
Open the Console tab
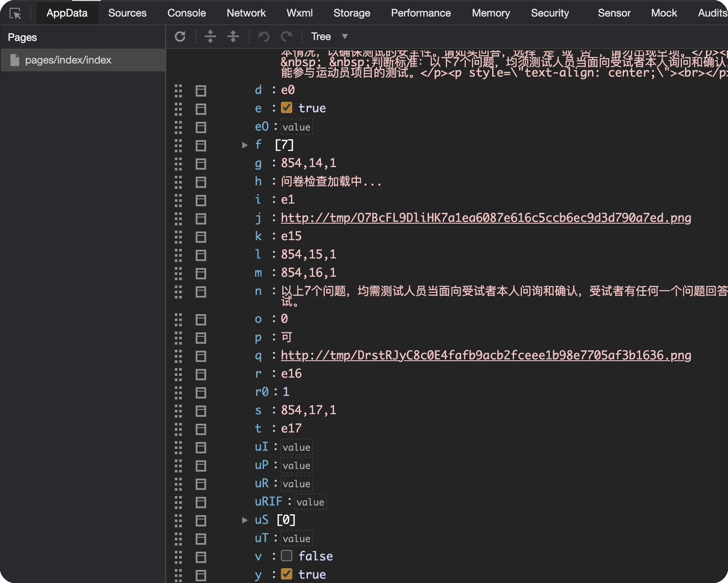tap(187, 13)
